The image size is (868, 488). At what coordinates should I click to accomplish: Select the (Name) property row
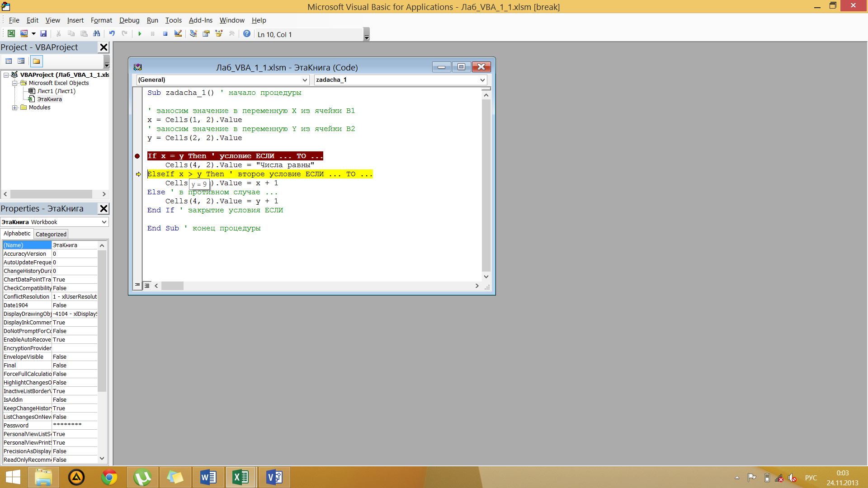50,245
